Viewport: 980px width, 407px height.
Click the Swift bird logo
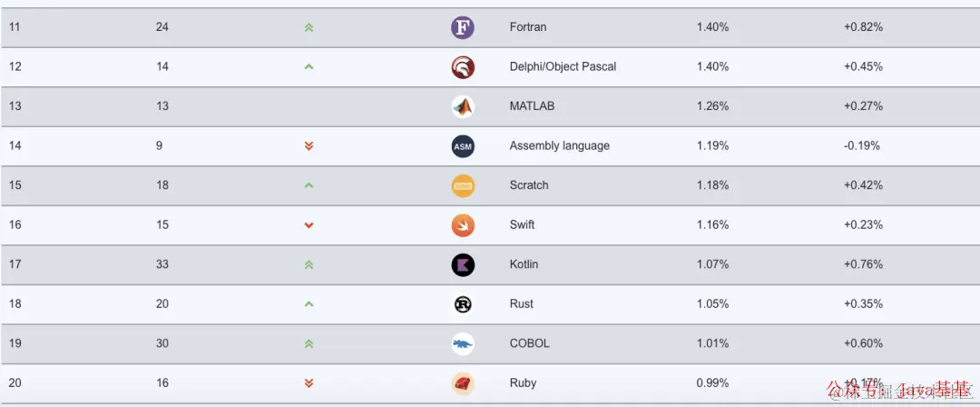coord(463,225)
